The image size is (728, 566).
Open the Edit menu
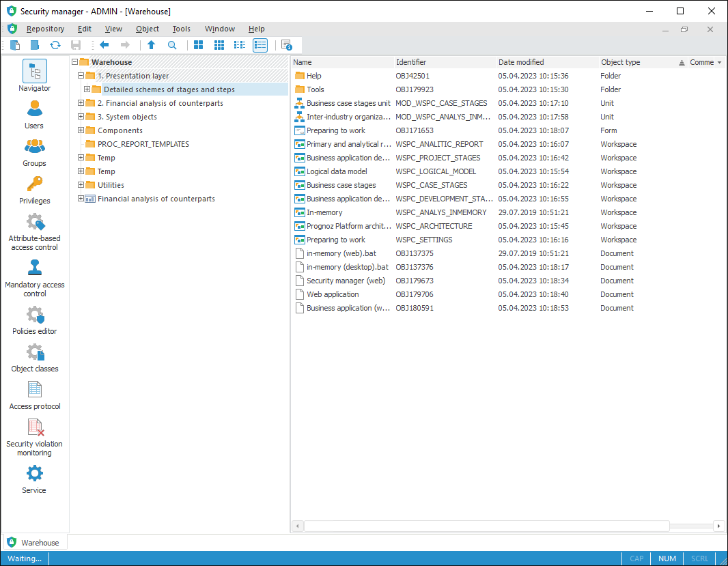point(85,29)
